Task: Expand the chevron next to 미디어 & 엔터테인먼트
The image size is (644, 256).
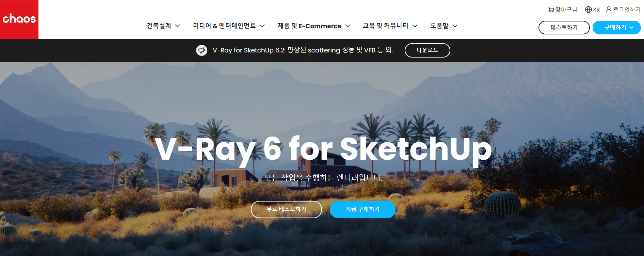Action: (262, 26)
